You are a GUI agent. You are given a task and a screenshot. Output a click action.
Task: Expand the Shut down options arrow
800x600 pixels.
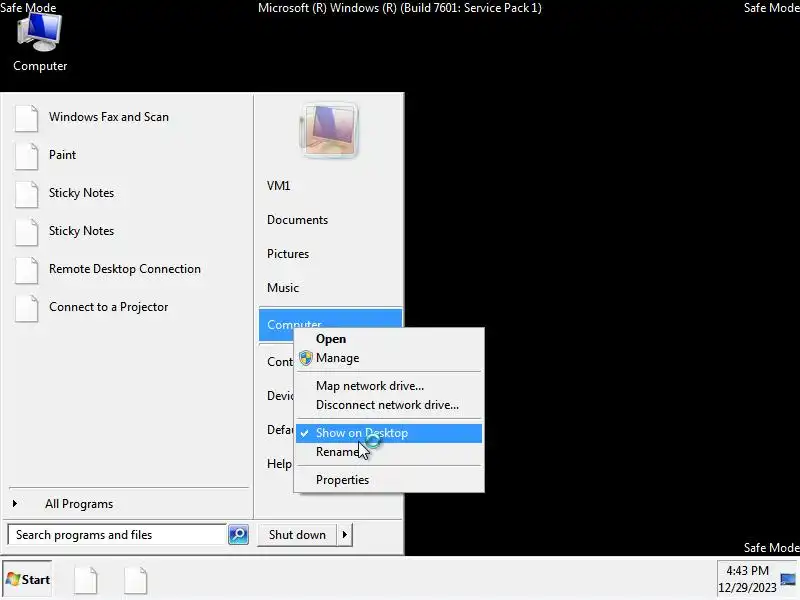coord(345,535)
